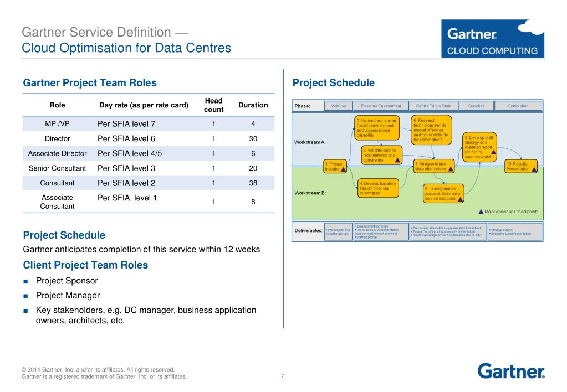Click the Trends and alternatives deliverable box

point(448,231)
